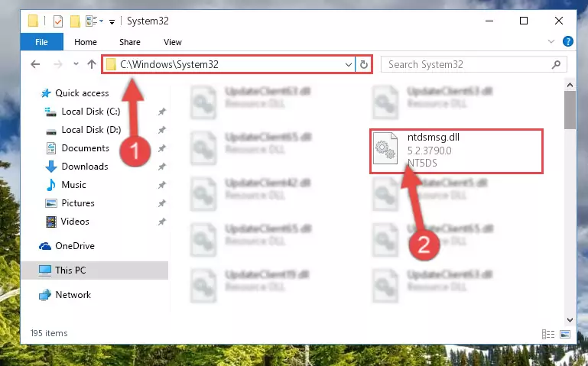The image size is (588, 366).
Task: Select This PC in navigation pane
Action: pyautogui.click(x=94, y=270)
